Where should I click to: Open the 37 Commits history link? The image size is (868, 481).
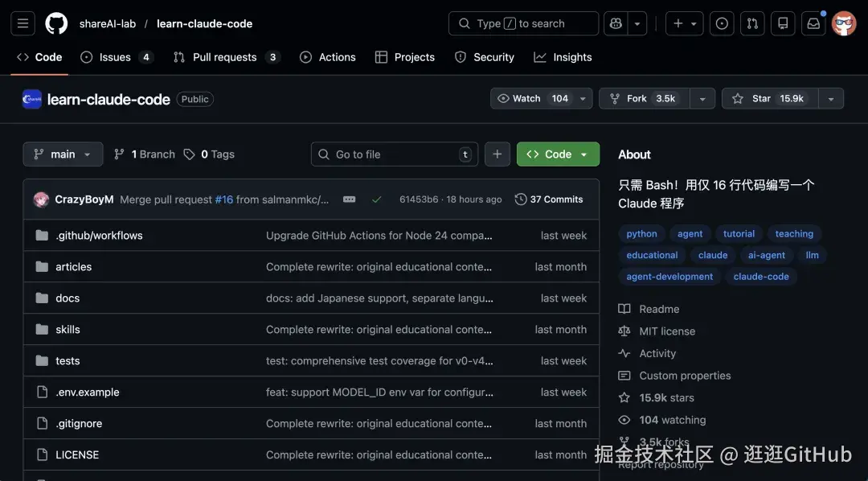(549, 199)
